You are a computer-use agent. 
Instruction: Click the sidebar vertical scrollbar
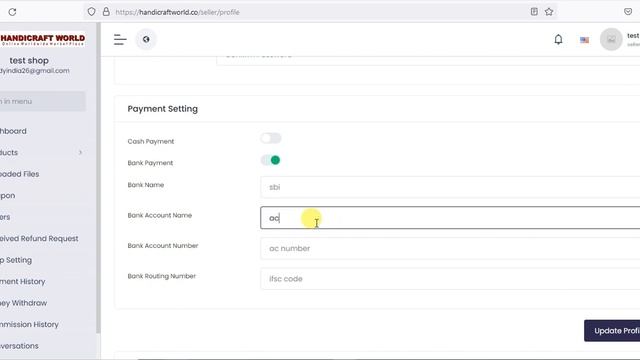click(98, 178)
